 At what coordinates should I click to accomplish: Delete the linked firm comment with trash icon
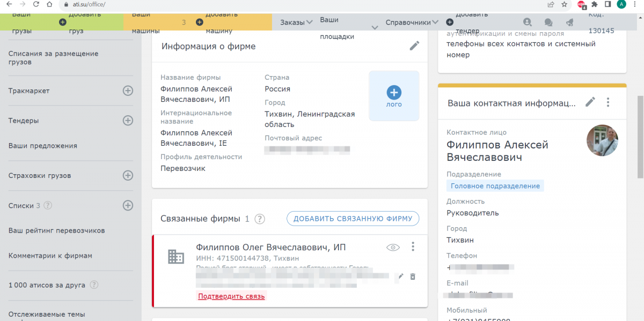tap(413, 277)
